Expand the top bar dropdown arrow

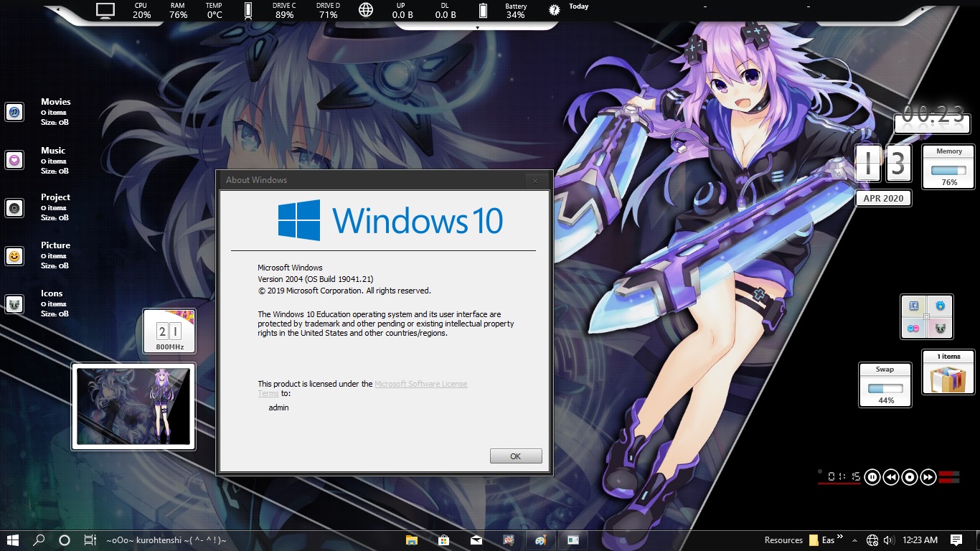[x=477, y=27]
